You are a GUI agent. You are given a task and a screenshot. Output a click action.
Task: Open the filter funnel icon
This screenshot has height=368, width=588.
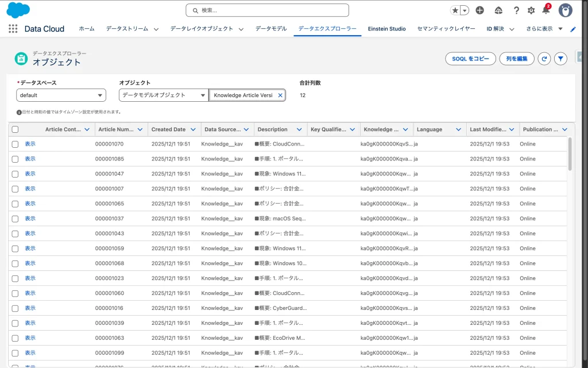point(561,59)
